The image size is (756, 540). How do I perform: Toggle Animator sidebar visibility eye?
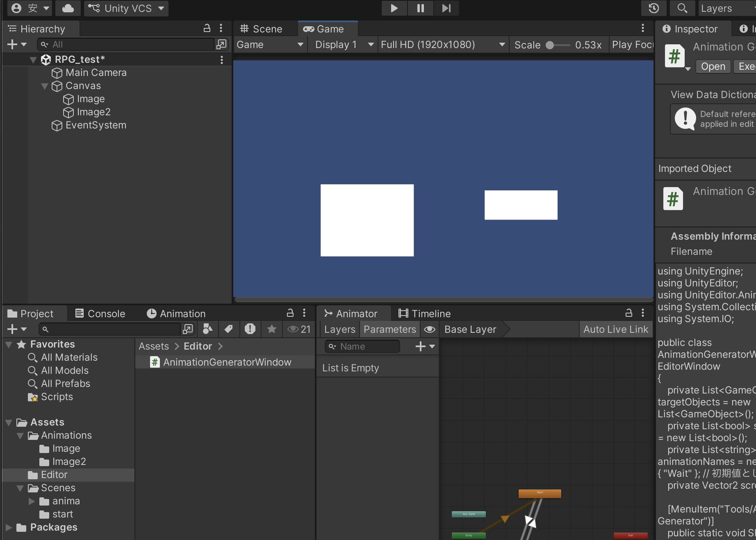tap(429, 329)
